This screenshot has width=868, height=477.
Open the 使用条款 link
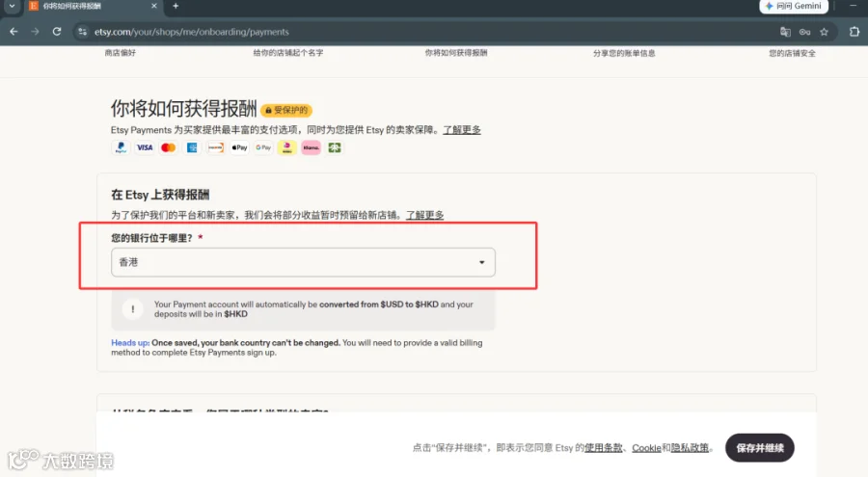(604, 448)
